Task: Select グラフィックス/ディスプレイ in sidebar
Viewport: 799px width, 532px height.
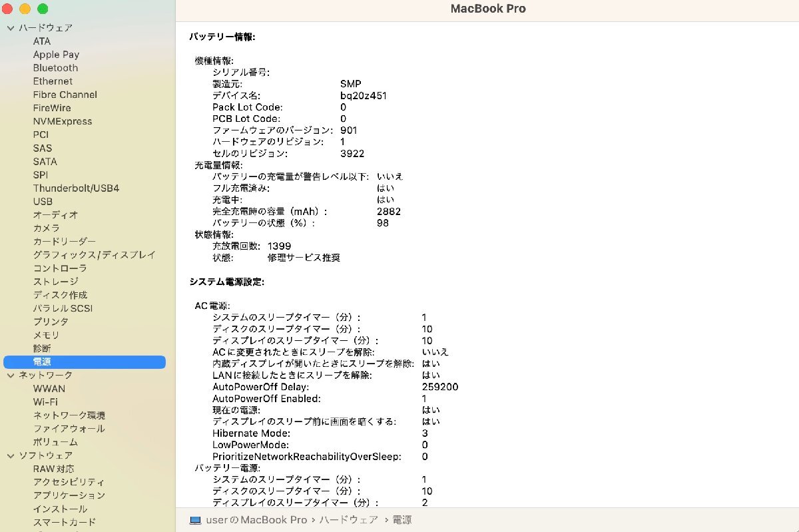Action: point(94,255)
